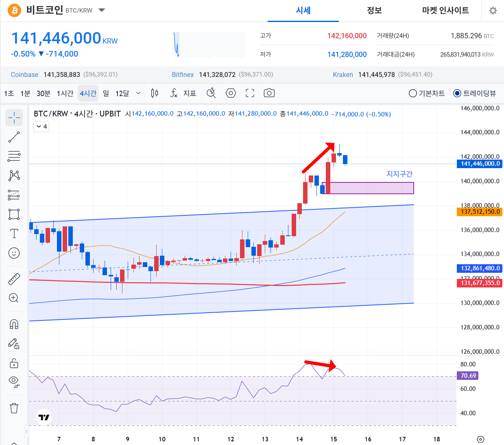Select the 기본차트 radio button
504x445 pixels.
(x=413, y=93)
